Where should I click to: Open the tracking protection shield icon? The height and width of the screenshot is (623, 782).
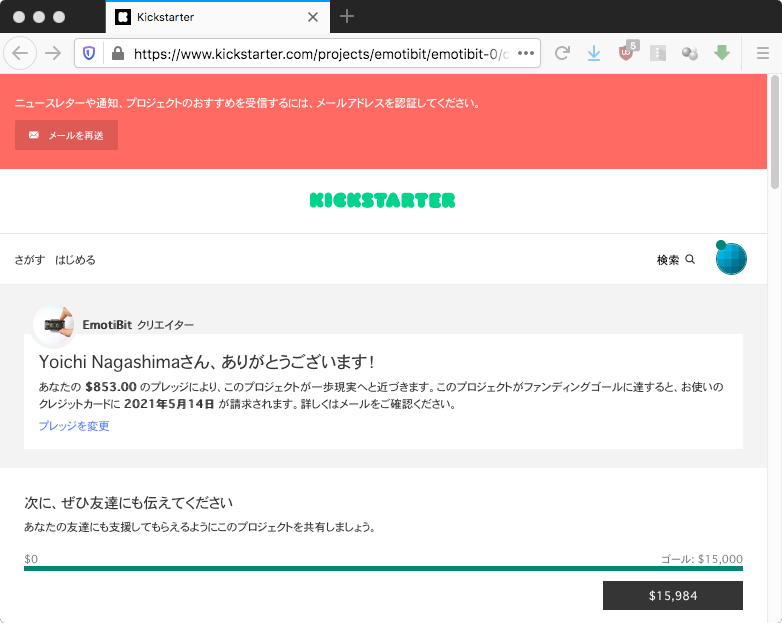pyautogui.click(x=89, y=53)
